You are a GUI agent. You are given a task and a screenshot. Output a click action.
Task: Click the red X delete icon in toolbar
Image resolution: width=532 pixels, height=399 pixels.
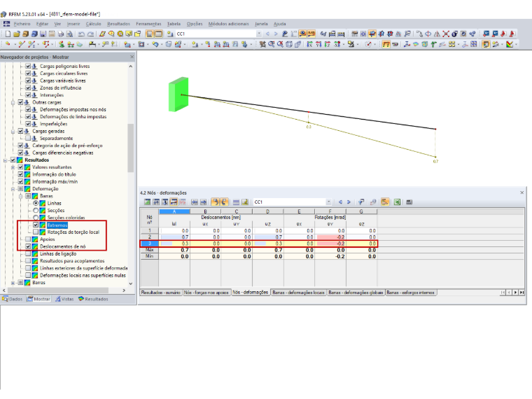pos(446,34)
